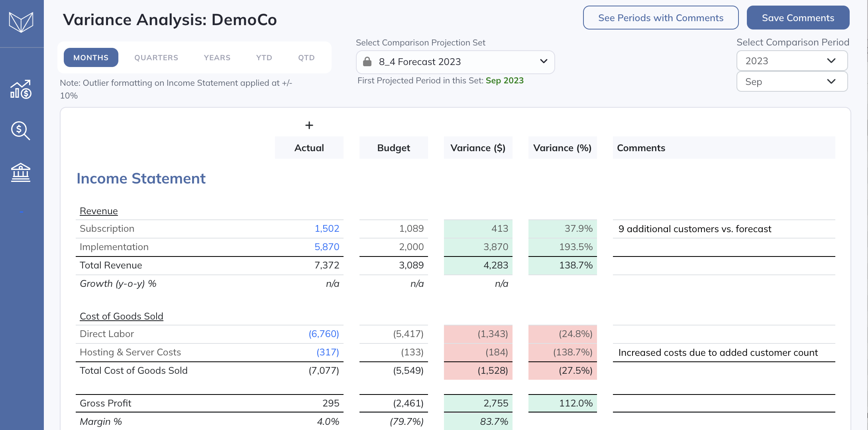Screen dimensions: 868x430
Task: Click the plus icon above Actual column
Action: pyautogui.click(x=309, y=125)
